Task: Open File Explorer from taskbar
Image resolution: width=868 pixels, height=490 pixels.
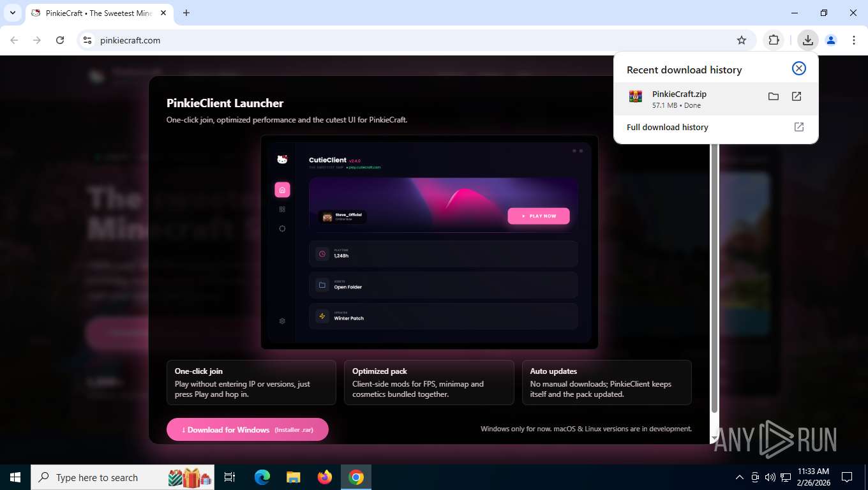Action: pos(294,477)
